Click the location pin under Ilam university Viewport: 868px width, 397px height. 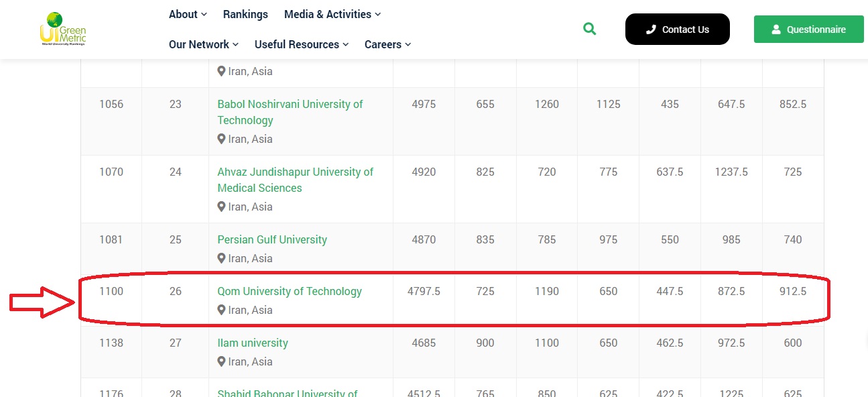[221, 361]
